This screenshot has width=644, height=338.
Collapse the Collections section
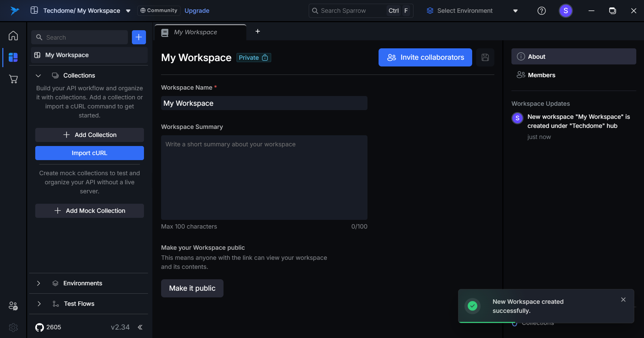pos(38,76)
